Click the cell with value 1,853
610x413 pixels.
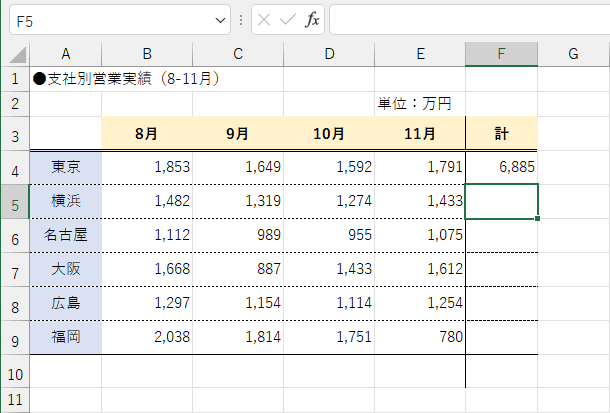(147, 168)
